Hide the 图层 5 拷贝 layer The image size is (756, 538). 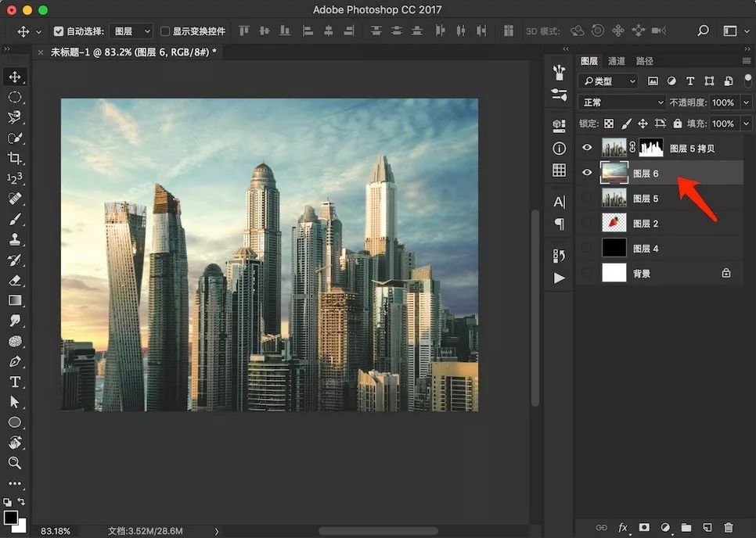pyautogui.click(x=587, y=148)
